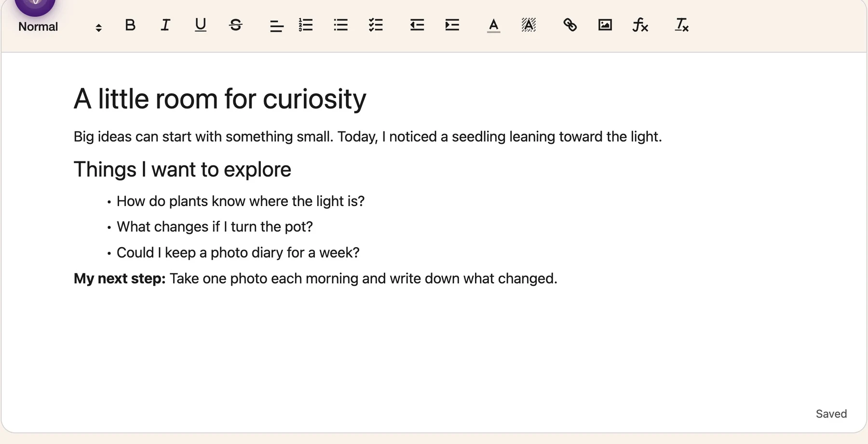Clear formatting (Tx icon)
Screen dimensions: 868x444
pos(682,25)
